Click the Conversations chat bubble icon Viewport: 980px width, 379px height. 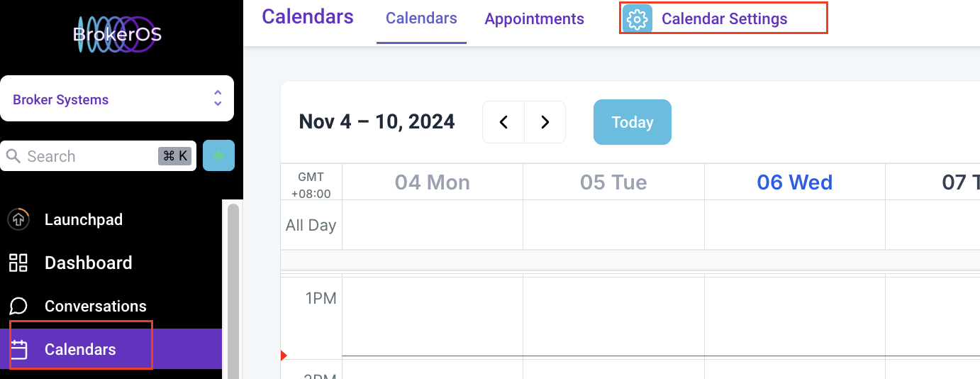coord(18,306)
